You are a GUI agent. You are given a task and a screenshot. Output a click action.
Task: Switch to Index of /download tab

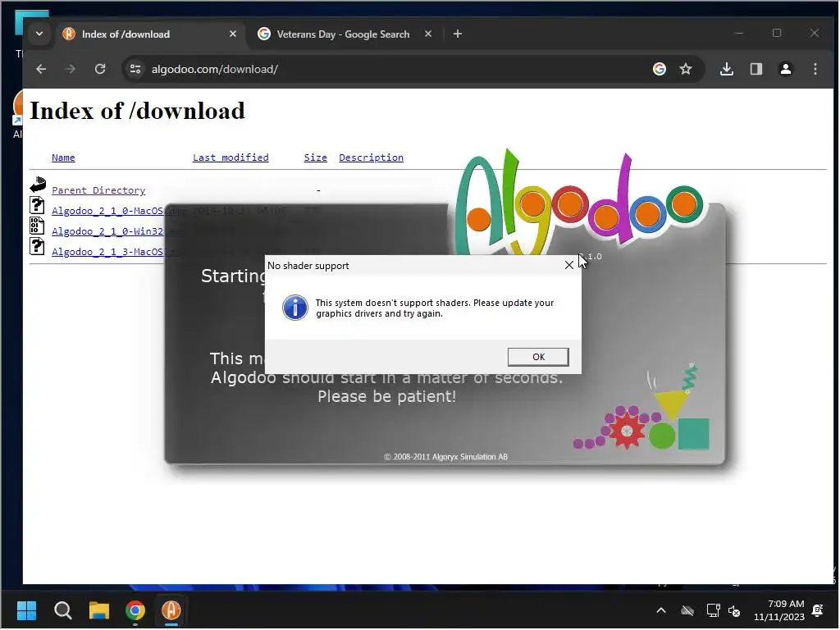tap(150, 34)
